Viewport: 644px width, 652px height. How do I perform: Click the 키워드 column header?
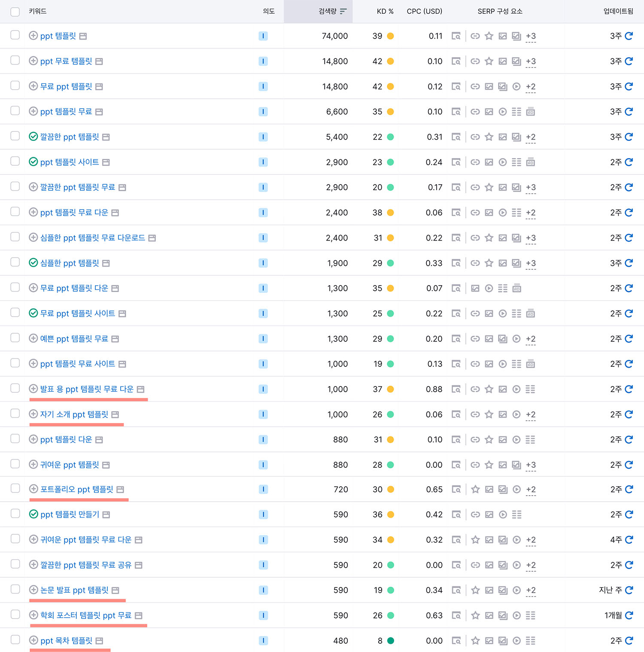coord(38,11)
